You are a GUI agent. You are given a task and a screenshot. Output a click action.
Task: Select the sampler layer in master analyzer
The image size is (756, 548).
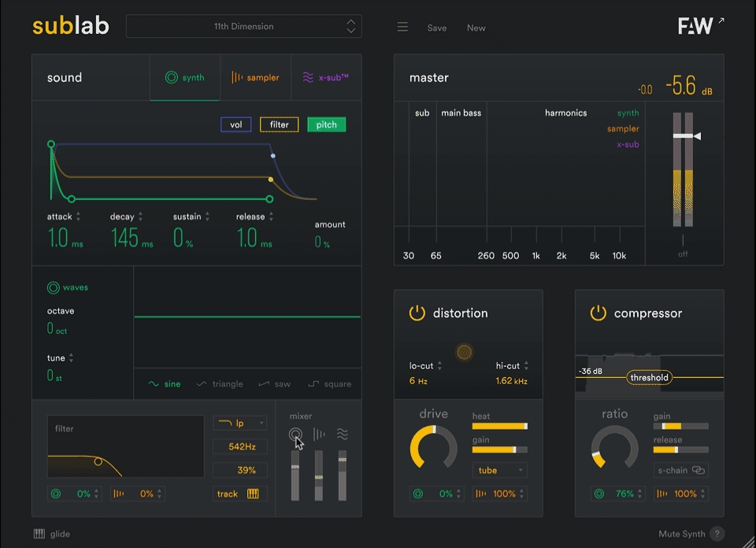click(x=623, y=128)
